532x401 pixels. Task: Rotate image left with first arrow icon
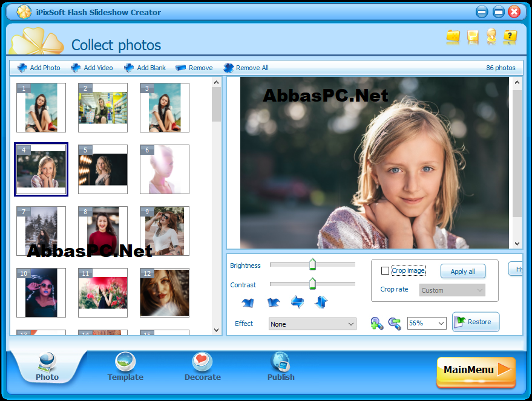[x=248, y=302]
